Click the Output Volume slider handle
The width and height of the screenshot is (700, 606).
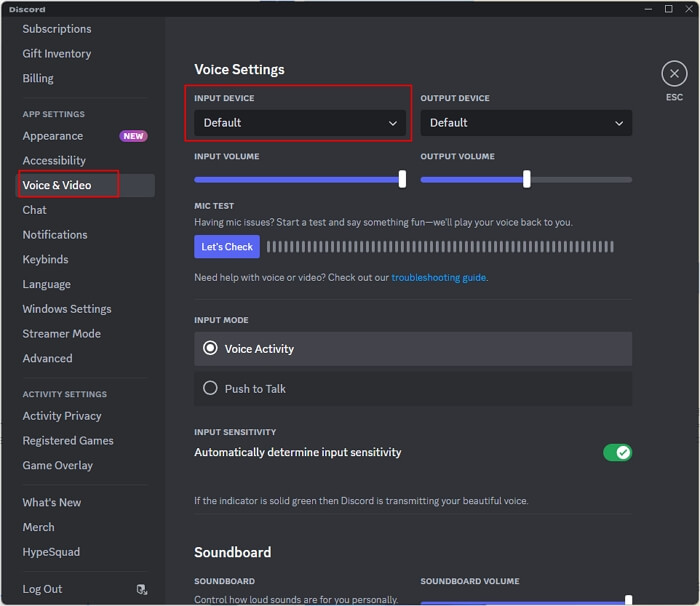tap(527, 179)
